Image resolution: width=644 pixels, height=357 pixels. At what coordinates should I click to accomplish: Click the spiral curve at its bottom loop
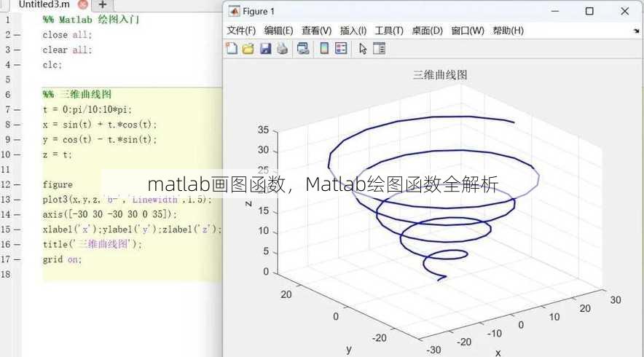point(445,255)
